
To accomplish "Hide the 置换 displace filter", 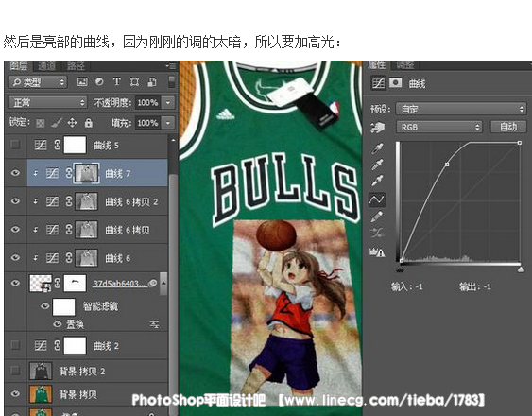I will click(58, 324).
